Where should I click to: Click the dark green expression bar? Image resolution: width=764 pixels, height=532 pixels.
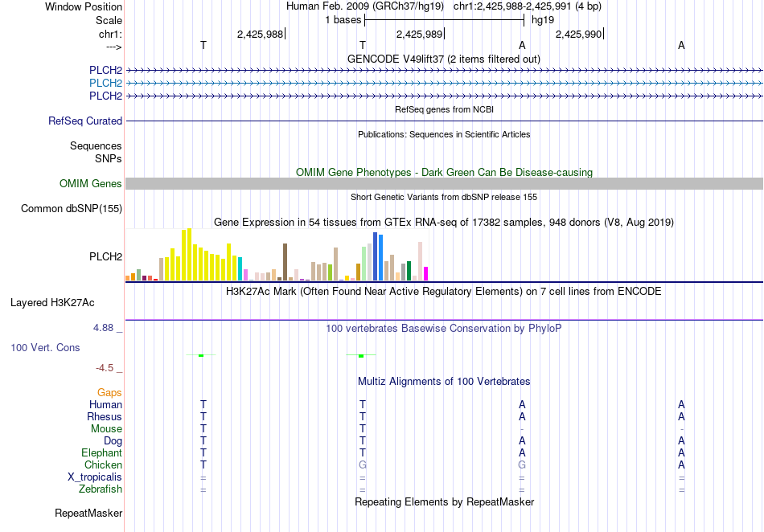pos(409,271)
